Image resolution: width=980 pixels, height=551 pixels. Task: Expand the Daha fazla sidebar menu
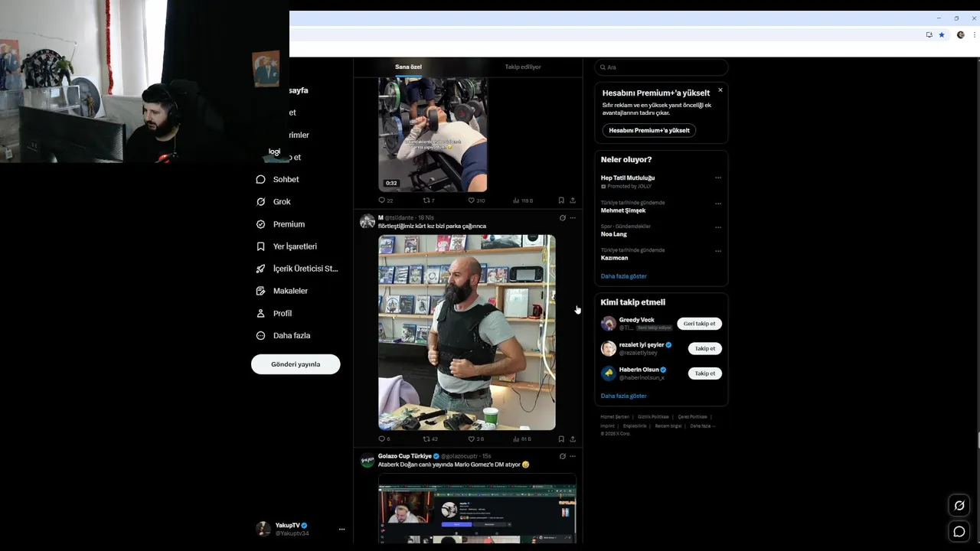point(283,335)
